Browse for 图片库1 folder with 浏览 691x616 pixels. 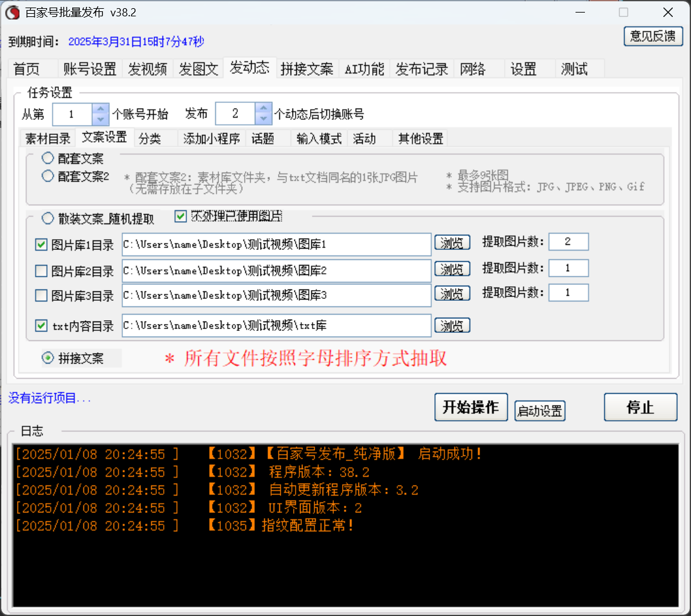pos(452,242)
